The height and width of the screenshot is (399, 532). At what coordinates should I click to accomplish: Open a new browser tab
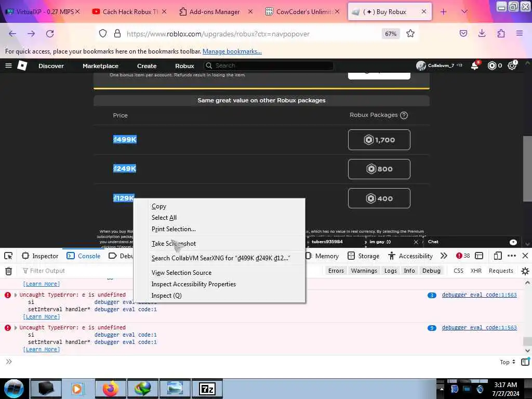pyautogui.click(x=444, y=12)
